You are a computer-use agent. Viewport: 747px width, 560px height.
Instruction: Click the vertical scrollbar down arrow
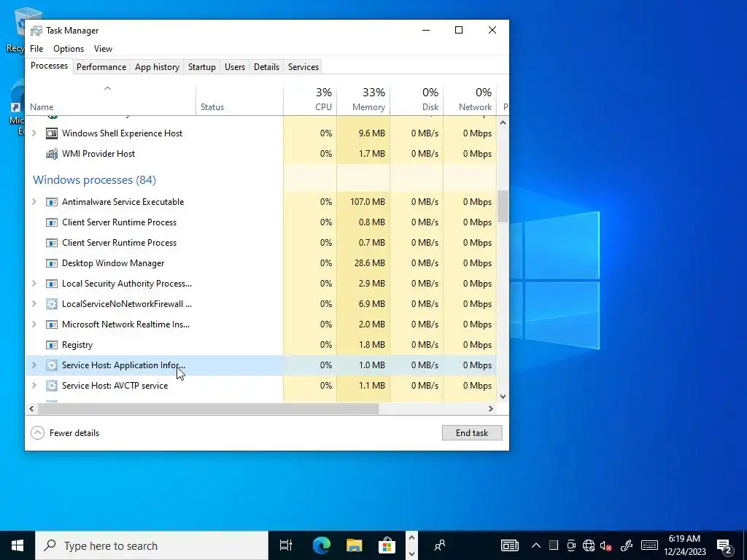click(x=503, y=396)
